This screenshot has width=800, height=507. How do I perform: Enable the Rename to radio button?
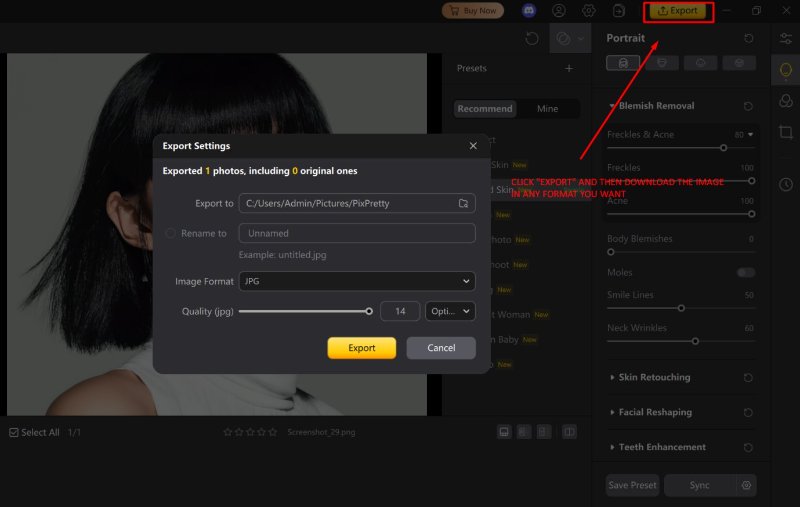pos(171,233)
